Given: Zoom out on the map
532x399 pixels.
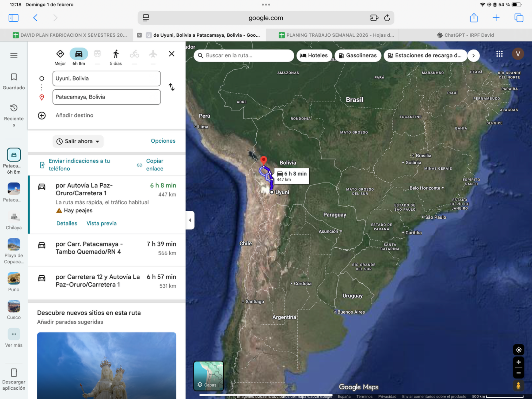Looking at the screenshot, I should (518, 373).
